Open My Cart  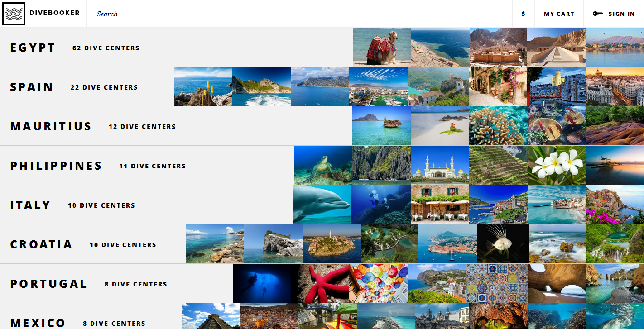tap(559, 14)
